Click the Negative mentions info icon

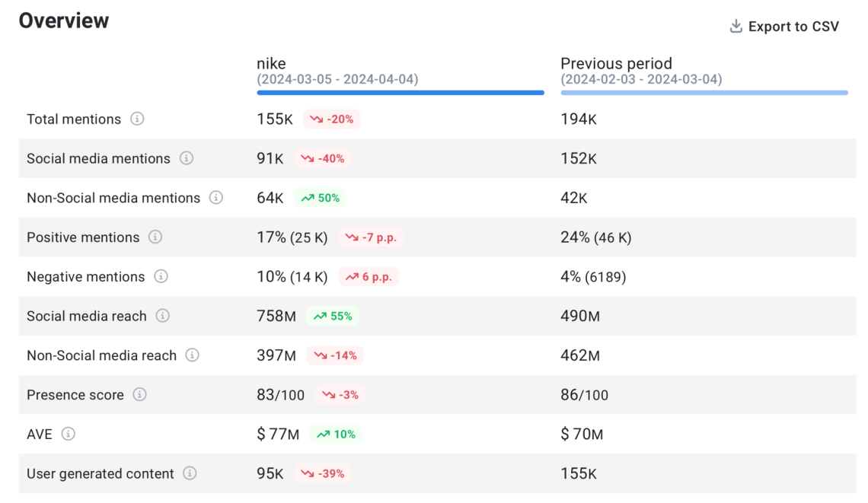tap(161, 277)
